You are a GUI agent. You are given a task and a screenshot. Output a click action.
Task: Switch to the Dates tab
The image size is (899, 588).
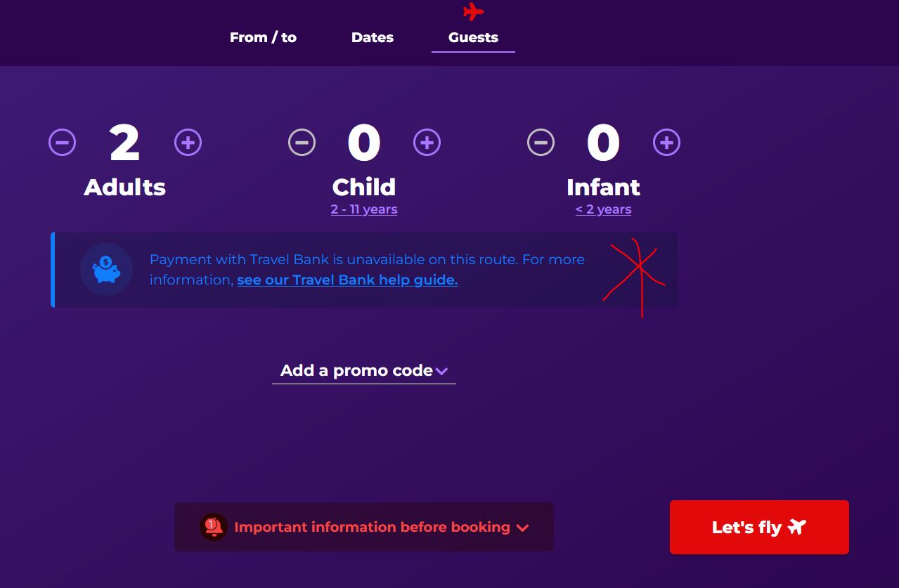[373, 37]
